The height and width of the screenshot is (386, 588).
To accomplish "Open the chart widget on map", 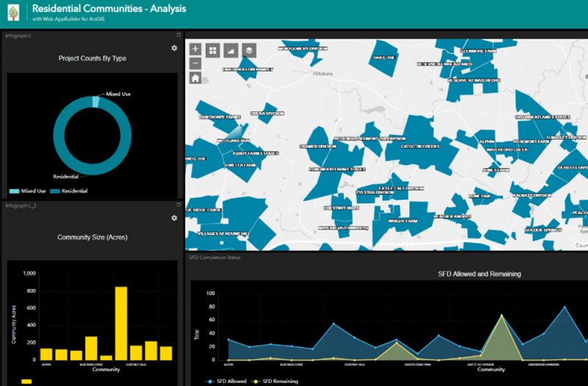I will point(231,50).
